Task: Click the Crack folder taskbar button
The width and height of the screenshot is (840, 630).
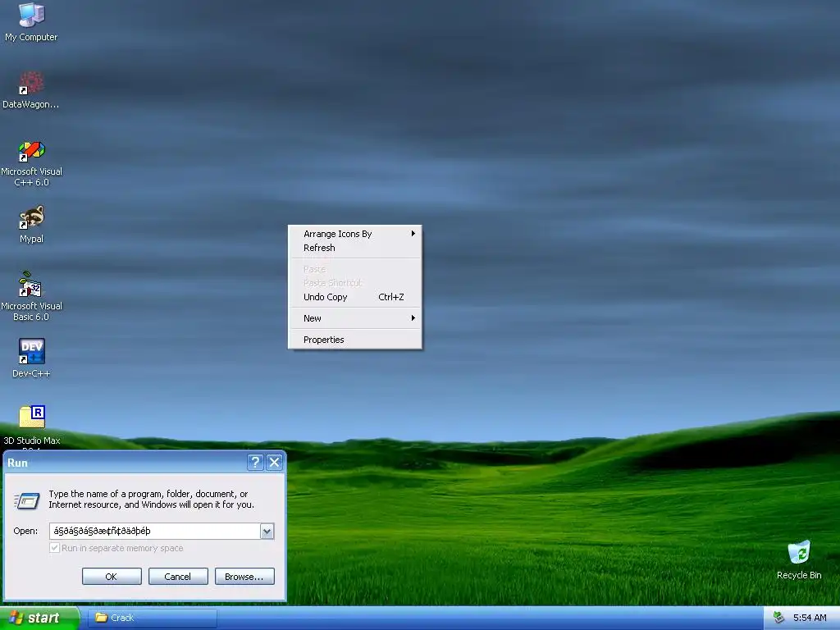Action: tap(153, 618)
